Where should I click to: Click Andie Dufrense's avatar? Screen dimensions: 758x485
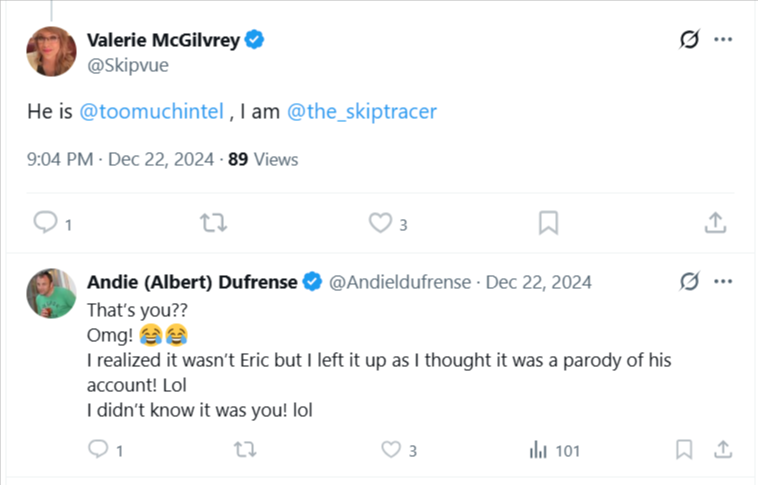tap(51, 293)
